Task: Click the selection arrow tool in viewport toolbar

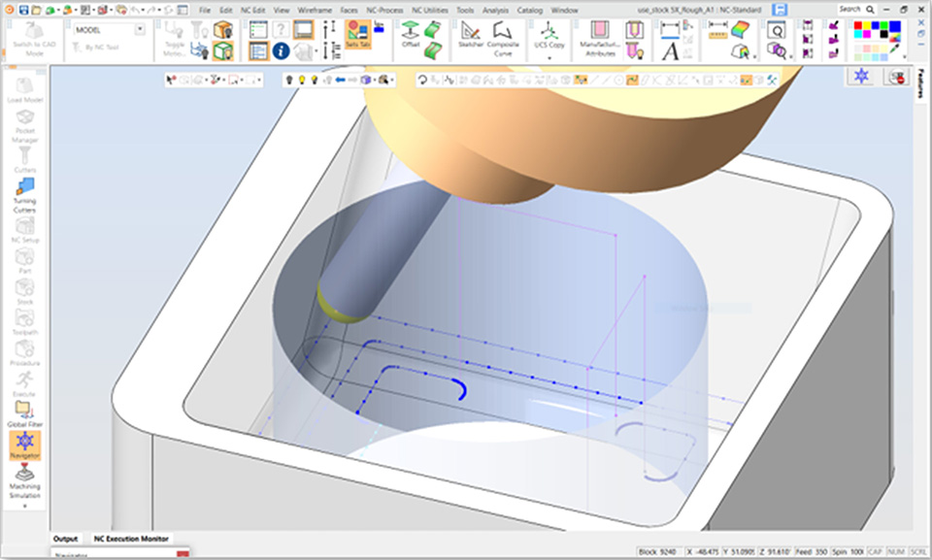Action: (171, 80)
